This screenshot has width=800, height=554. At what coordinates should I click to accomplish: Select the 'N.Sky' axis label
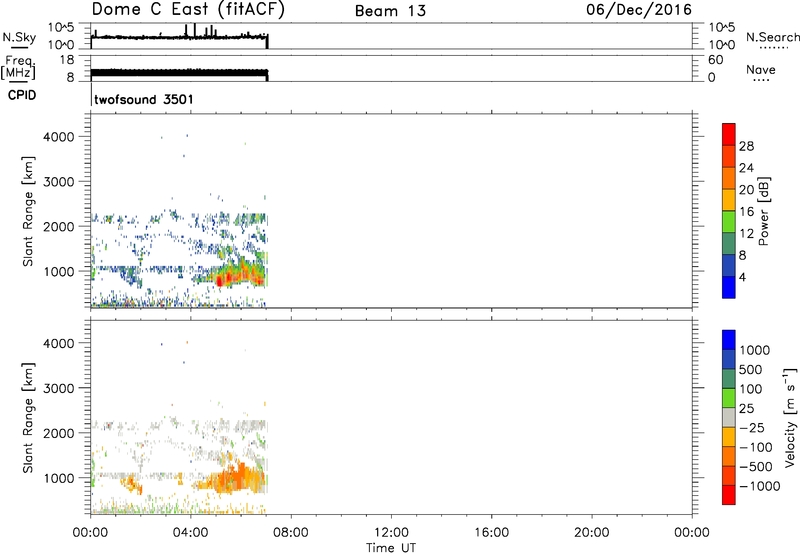(19, 37)
